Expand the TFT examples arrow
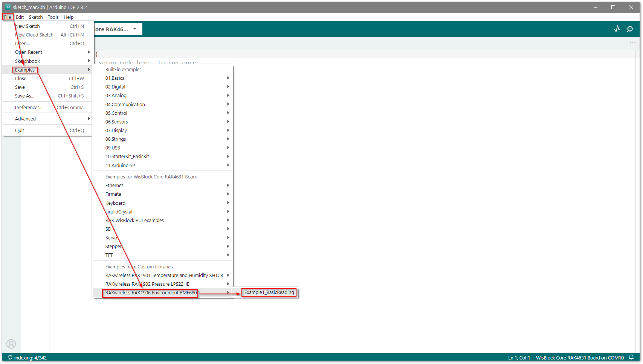Viewport: 643px width, 364px height. point(228,255)
